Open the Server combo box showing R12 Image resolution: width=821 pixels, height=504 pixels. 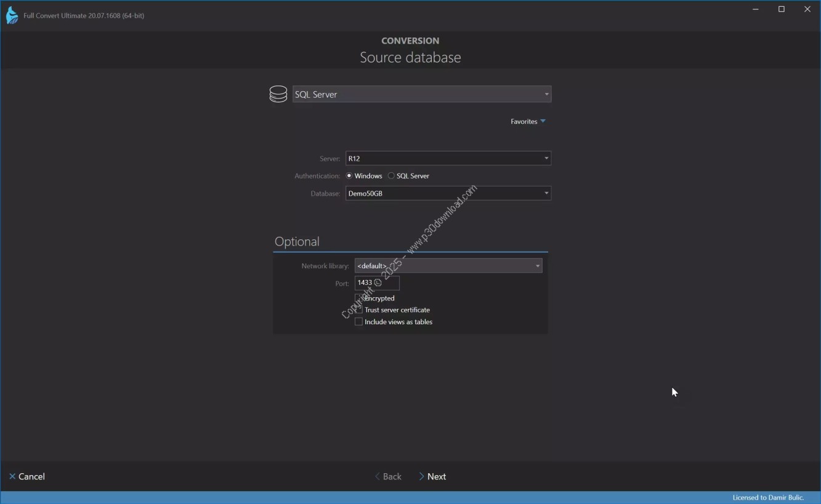point(448,158)
